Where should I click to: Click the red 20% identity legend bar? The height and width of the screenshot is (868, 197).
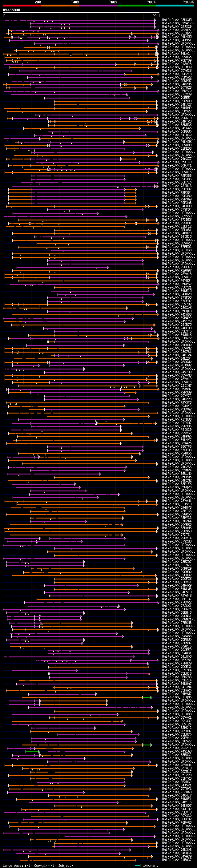(x=22, y=6)
